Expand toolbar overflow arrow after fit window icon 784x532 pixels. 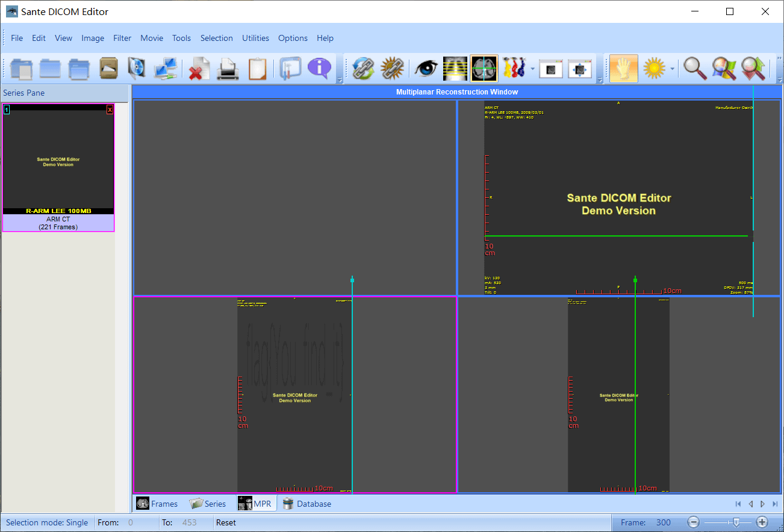pos(600,79)
